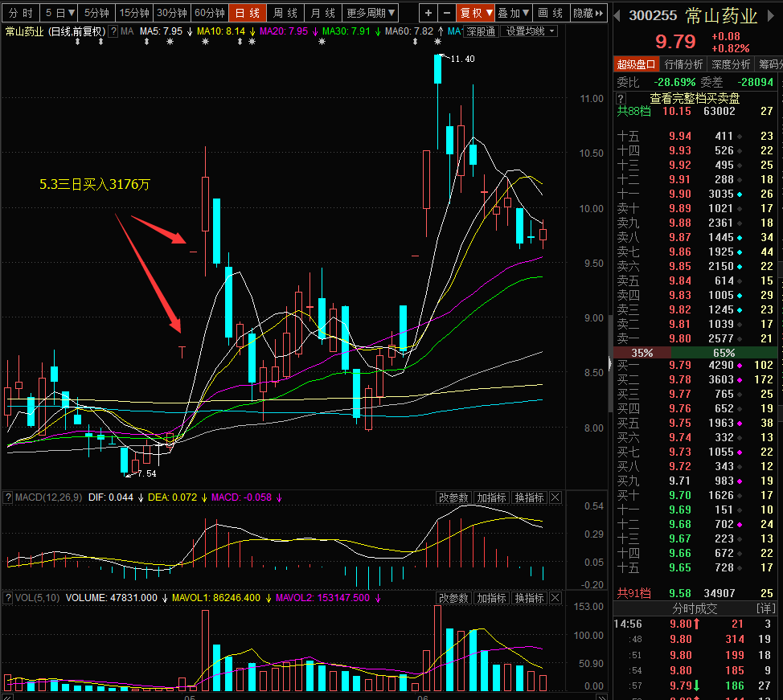Click the help icon beside 常山药业 chart title
The width and height of the screenshot is (783, 700).
click(113, 31)
